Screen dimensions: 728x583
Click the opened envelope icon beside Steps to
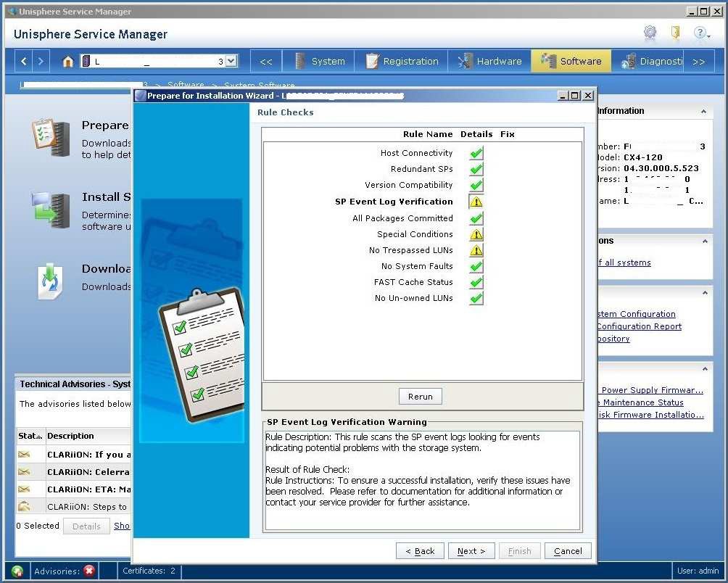(x=24, y=506)
